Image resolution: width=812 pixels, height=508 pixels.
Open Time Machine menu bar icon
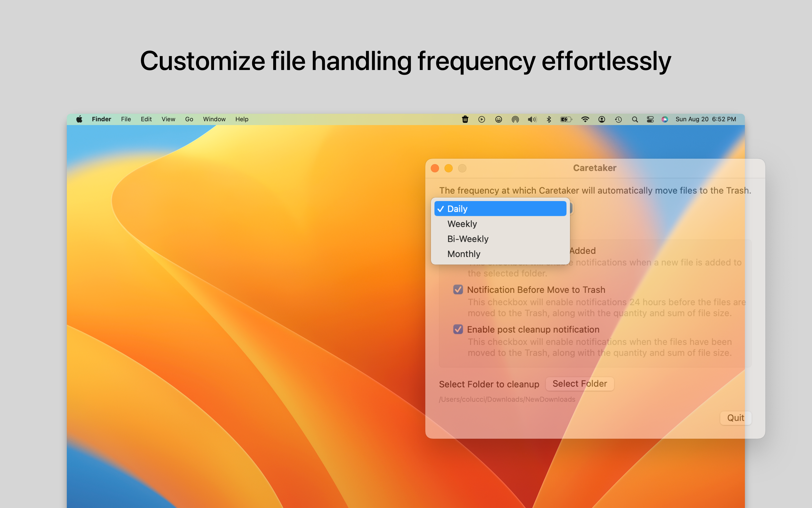[618, 119]
